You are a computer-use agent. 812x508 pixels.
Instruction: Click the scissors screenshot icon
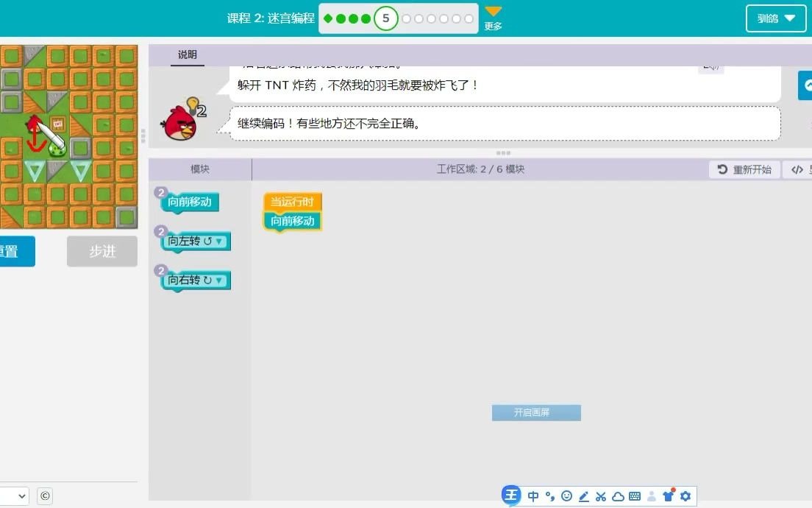[x=601, y=496]
